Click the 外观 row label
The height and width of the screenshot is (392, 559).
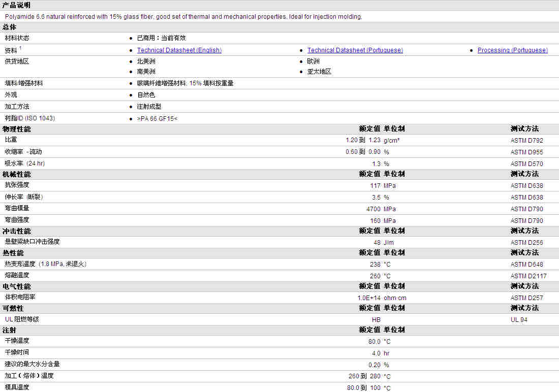[x=11, y=95]
